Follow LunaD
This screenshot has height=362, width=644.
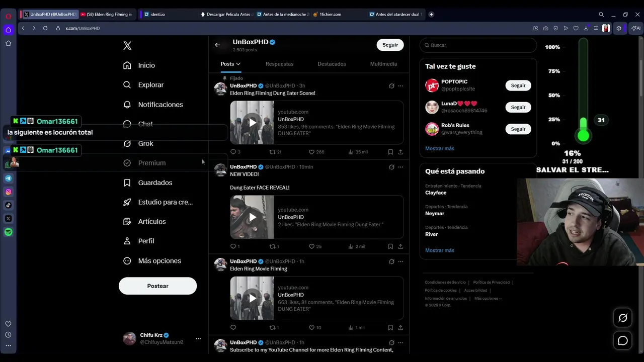point(518,107)
